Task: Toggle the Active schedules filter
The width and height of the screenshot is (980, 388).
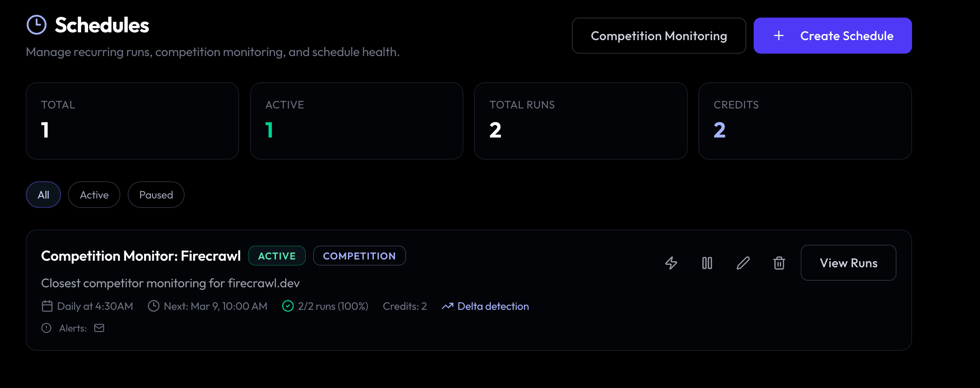Action: 94,194
